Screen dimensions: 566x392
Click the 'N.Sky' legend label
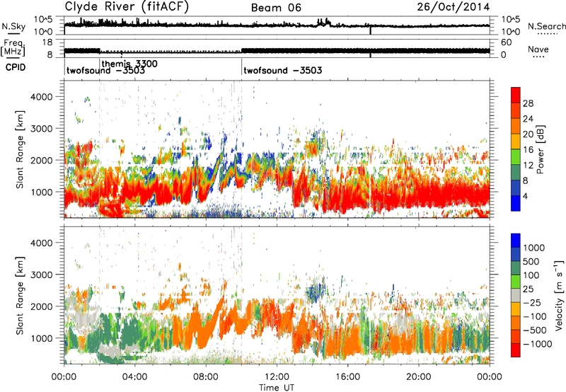[13, 26]
